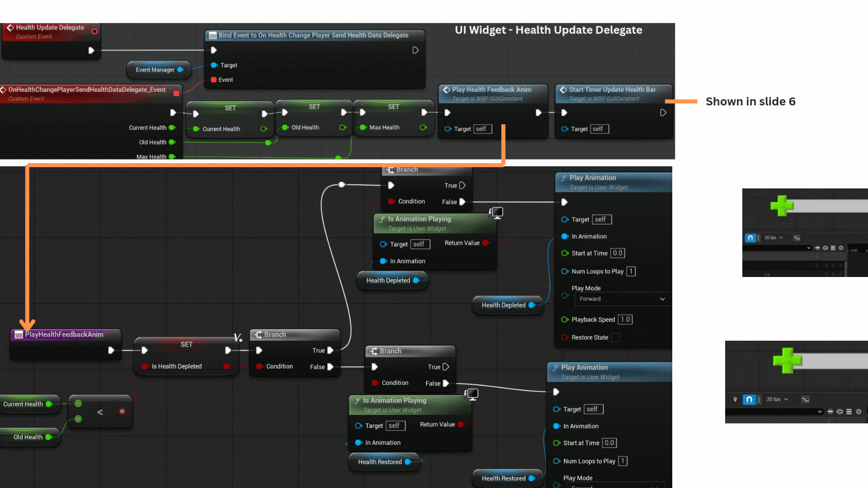The width and height of the screenshot is (868, 488).
Task: Click Event Manager variable output pin
Action: click(x=180, y=70)
